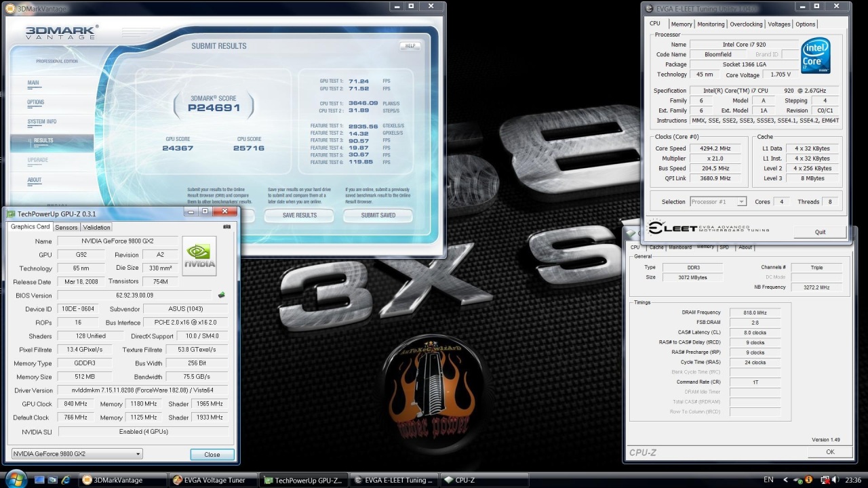Click the Close button in GPU-Z
Screen dimensions: 868x488
tap(212, 455)
